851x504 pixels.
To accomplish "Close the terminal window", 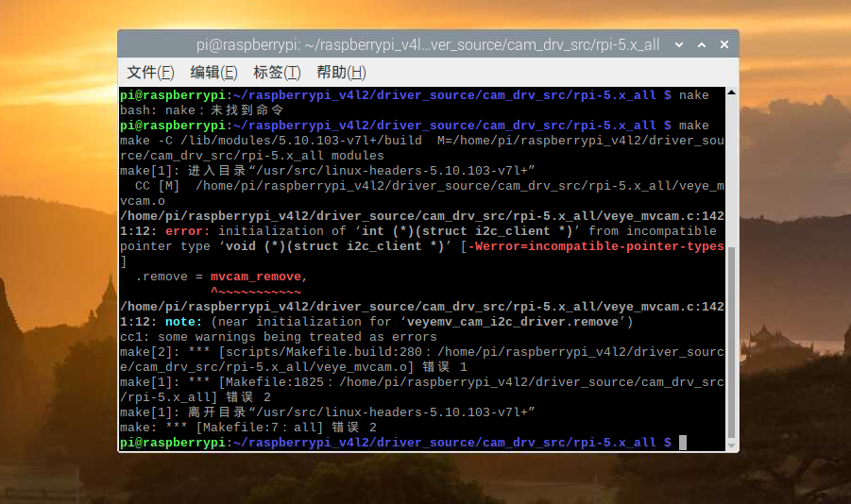I will tap(723, 44).
